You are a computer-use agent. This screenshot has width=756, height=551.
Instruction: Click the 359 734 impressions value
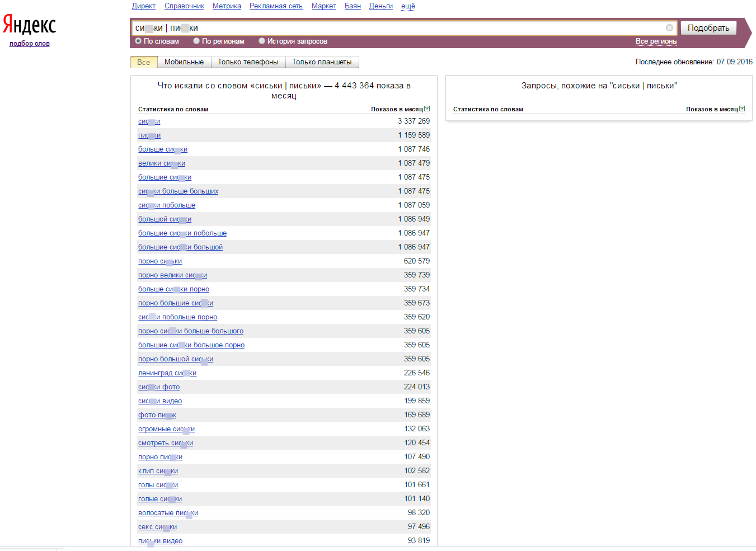click(417, 289)
